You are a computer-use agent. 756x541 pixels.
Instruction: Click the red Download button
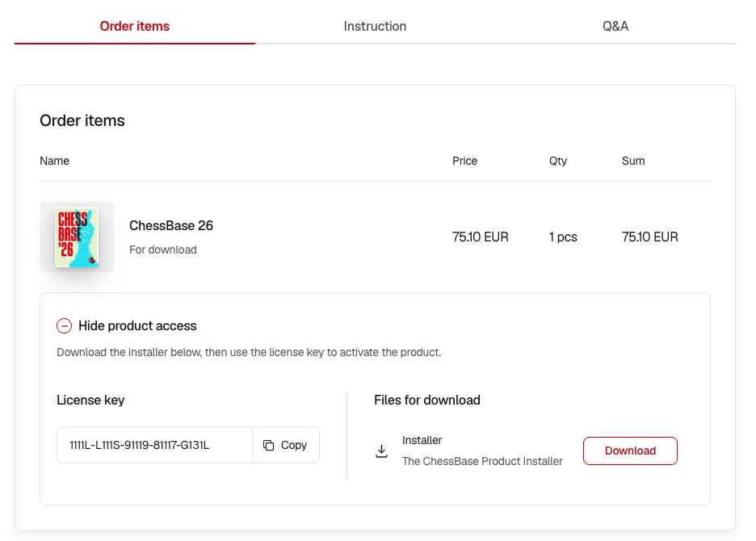pos(630,451)
